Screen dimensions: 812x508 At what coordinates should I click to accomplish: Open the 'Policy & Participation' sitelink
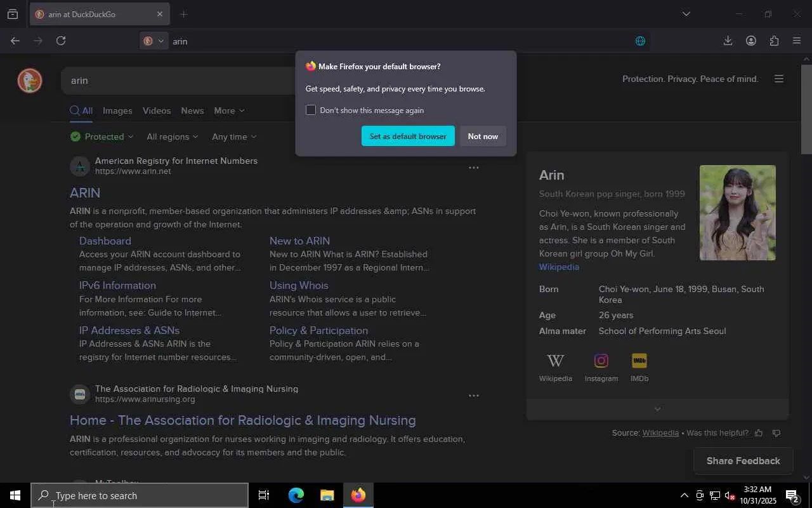318,330
